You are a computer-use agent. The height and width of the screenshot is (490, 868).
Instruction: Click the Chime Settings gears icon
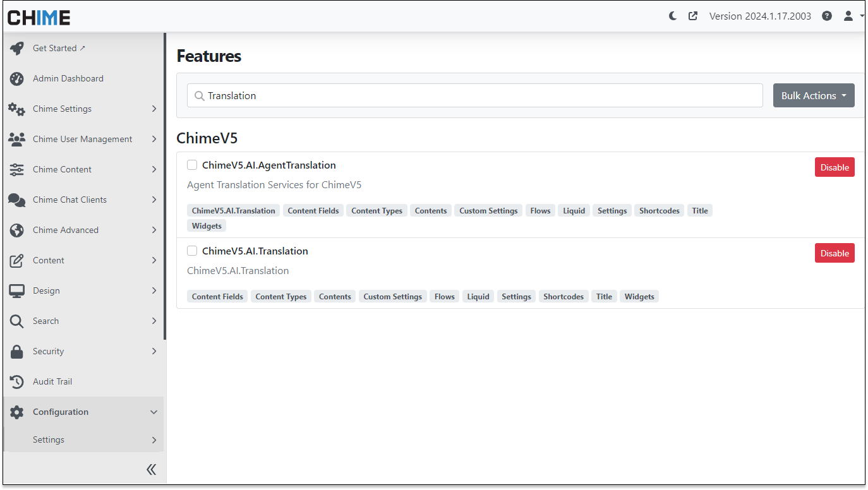coord(17,109)
